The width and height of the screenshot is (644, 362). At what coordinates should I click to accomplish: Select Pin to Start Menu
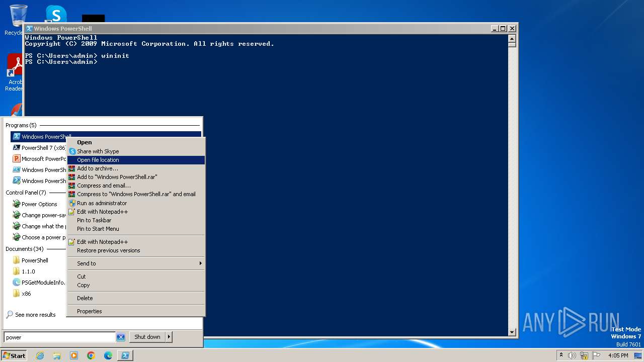136,229
